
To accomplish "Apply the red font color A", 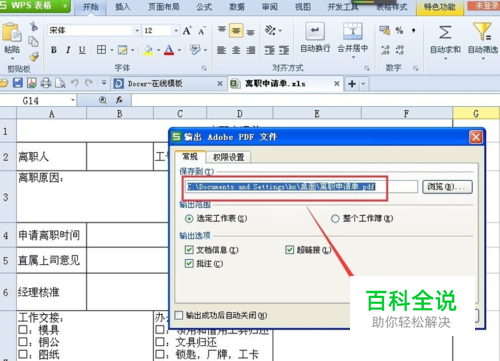I will point(169,50).
